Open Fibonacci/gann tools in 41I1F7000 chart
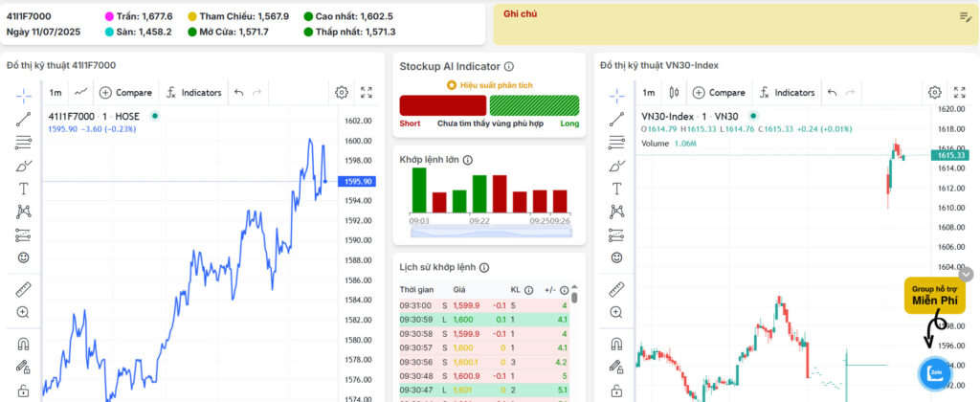Image resolution: width=980 pixels, height=402 pixels. tap(24, 143)
